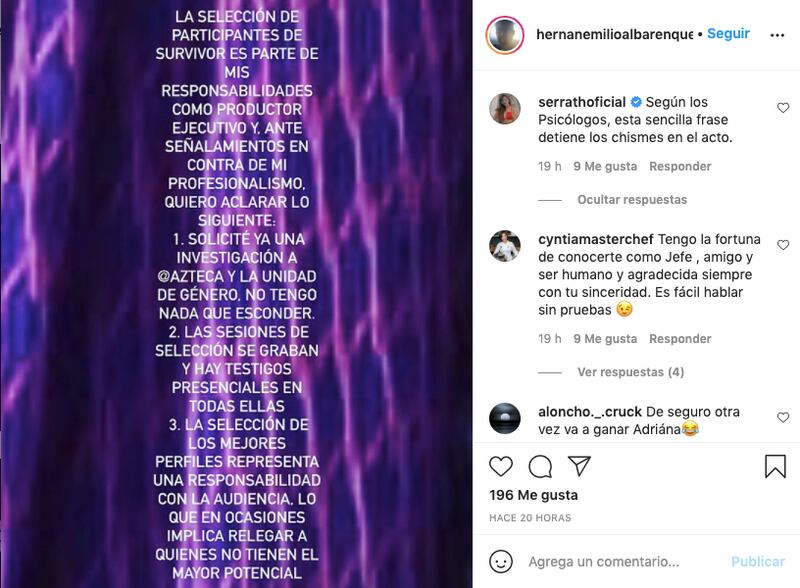Like aloncho._.cruck's comment heart

tap(783, 418)
